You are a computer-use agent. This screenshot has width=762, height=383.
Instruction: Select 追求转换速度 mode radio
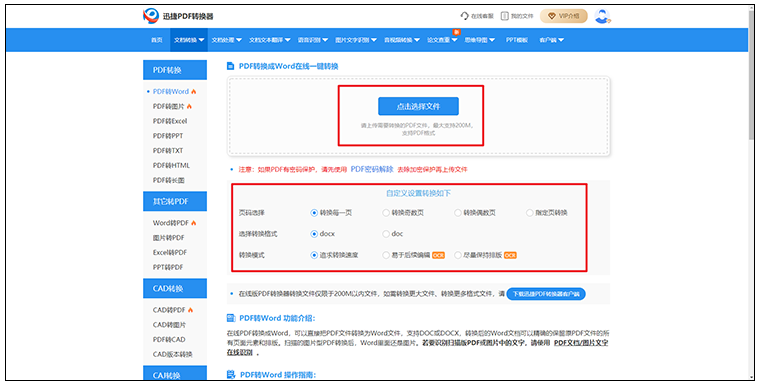point(314,255)
